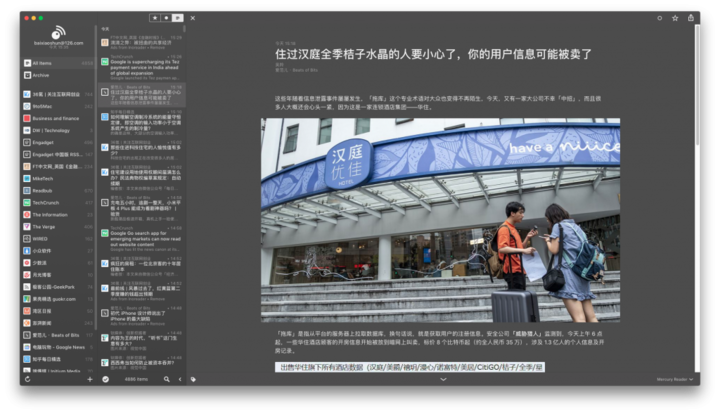Click the Archive folder icon
Viewport: 720px width, 414px height.
(27, 75)
